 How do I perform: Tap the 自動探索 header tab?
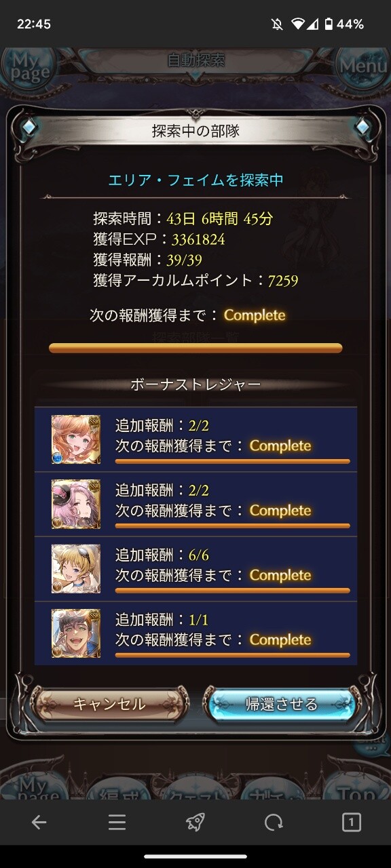pos(195,60)
